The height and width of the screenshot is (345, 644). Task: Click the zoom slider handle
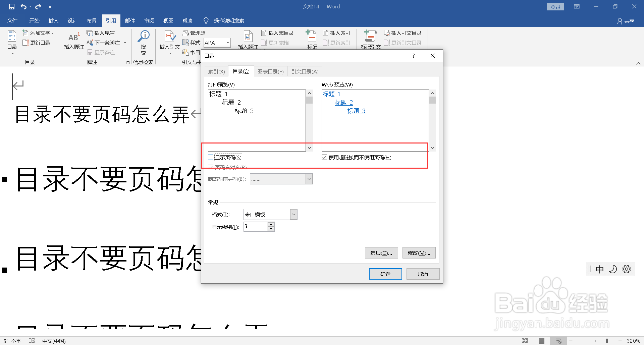(x=606, y=341)
